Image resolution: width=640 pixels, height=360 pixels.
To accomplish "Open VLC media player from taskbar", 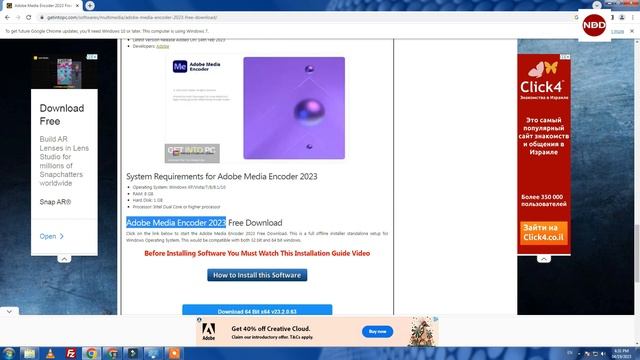I will tap(50, 353).
